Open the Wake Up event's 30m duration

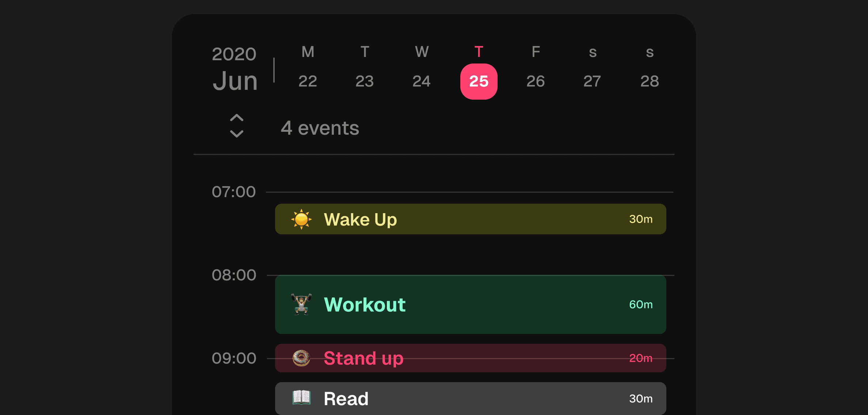point(641,219)
